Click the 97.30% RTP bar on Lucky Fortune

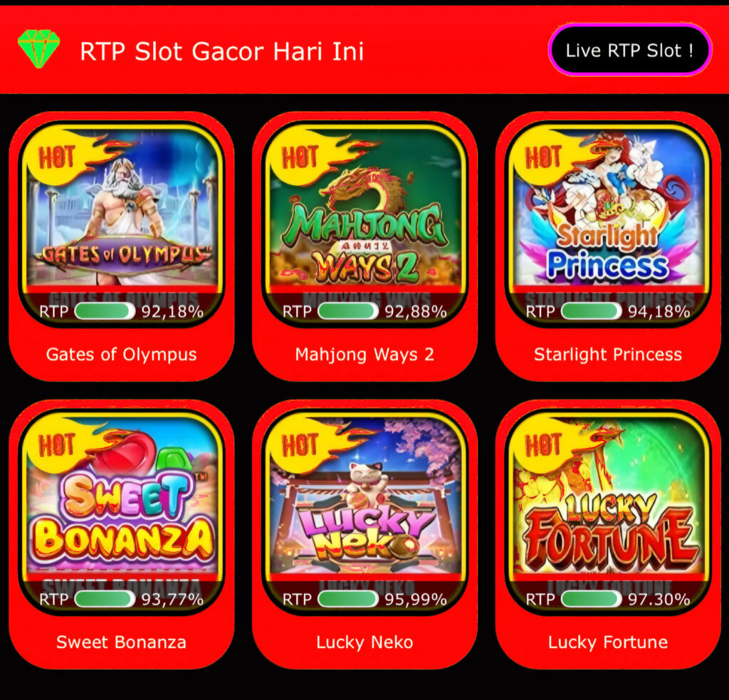click(592, 599)
